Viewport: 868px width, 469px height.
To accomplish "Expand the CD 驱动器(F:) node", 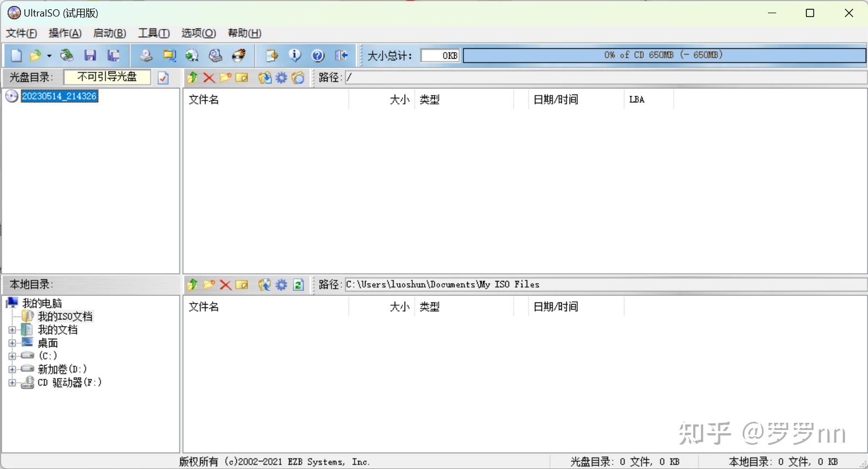I will (x=12, y=383).
